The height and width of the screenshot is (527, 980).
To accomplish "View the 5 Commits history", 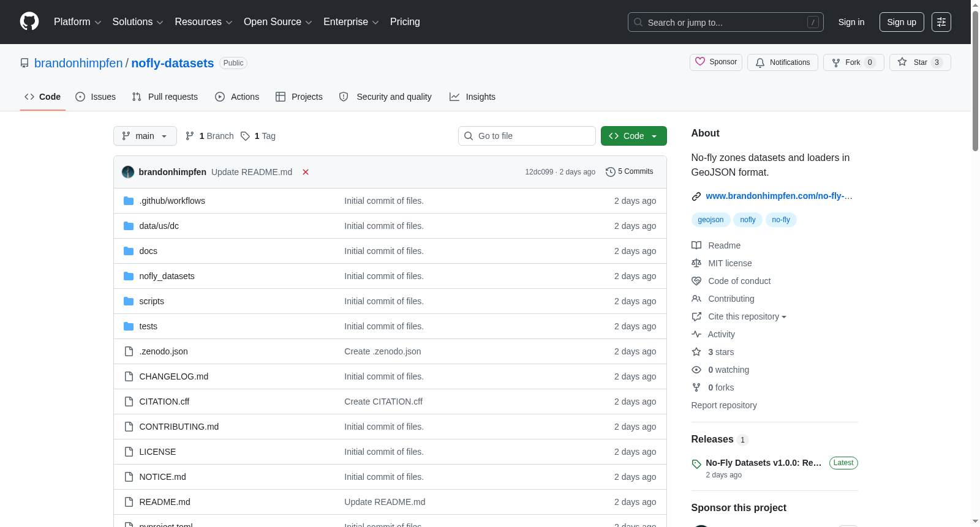I will coord(629,171).
